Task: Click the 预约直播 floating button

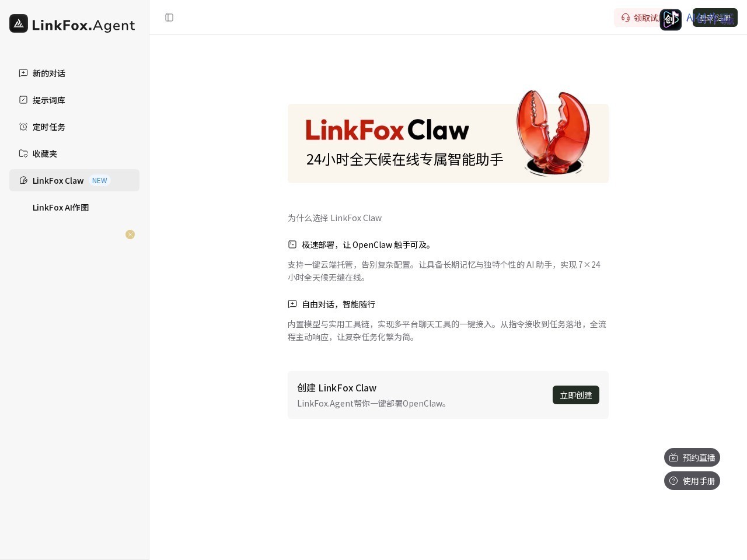Action: click(x=692, y=457)
